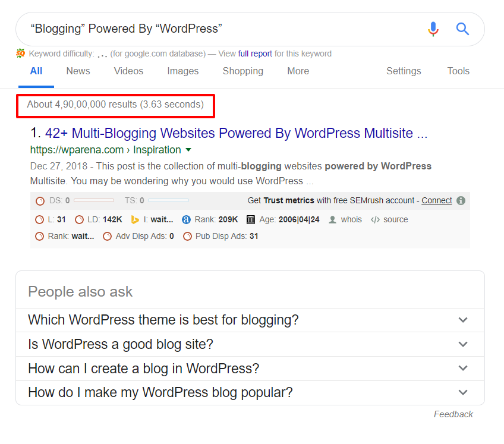Click the SEOquake logo icon beside Keyword difficulty
Viewport: 504px width, 444px height.
click(x=21, y=53)
